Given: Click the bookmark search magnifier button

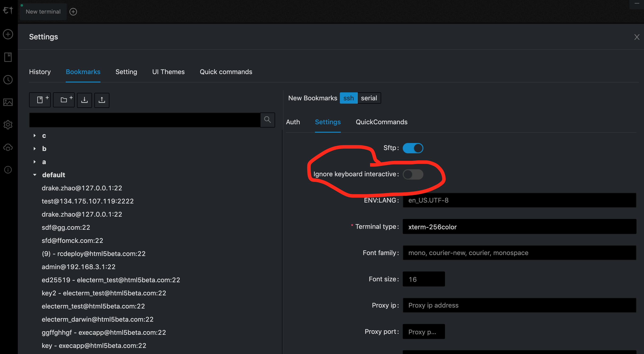Looking at the screenshot, I should pyautogui.click(x=267, y=120).
